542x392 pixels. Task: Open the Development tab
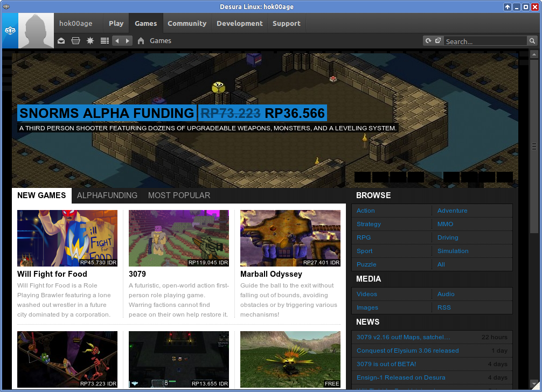240,24
